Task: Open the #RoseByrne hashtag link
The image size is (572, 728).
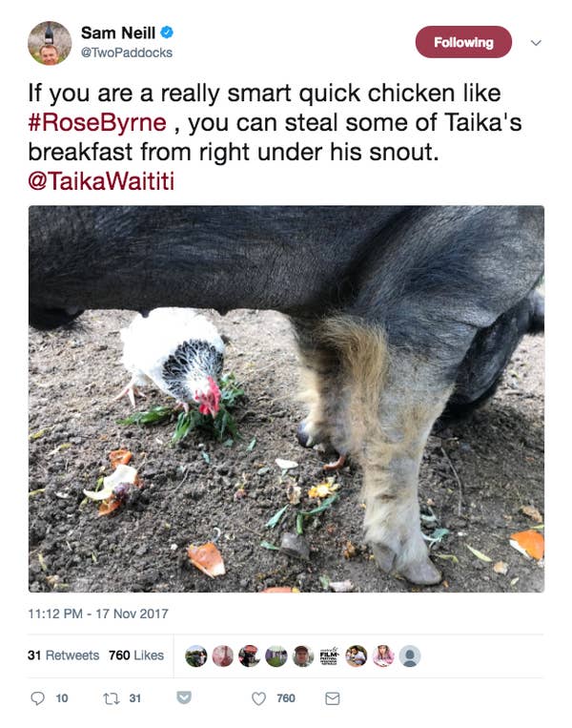Action: (97, 122)
